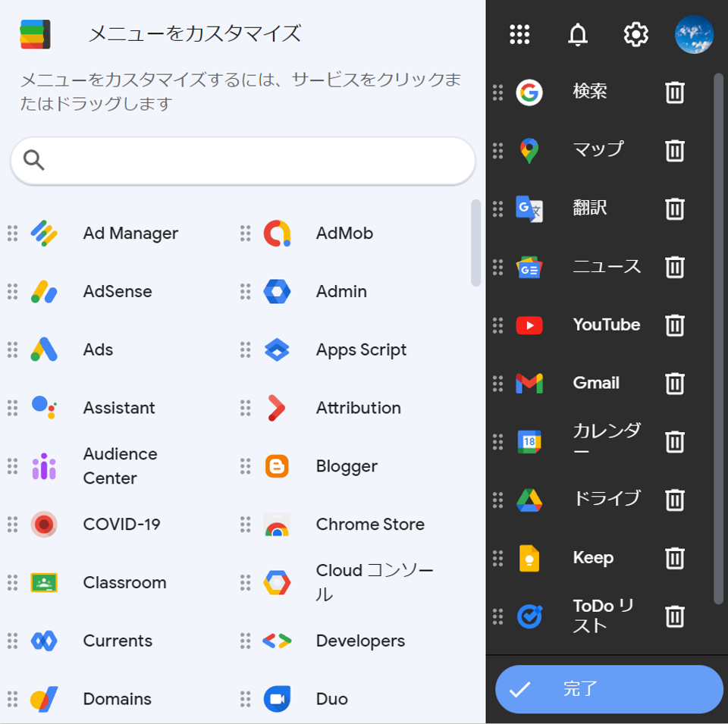Click the Chrome Store label
The height and width of the screenshot is (724, 728).
click(370, 525)
